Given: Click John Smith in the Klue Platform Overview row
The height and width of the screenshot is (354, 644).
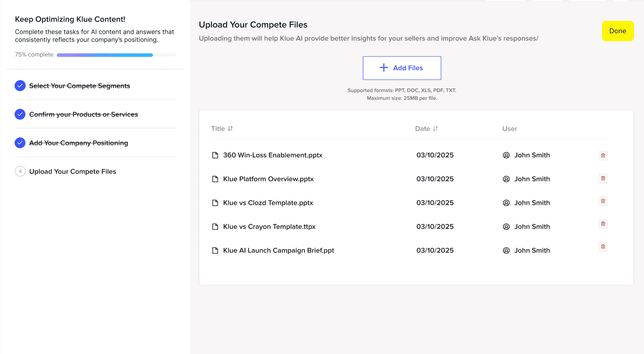Looking at the screenshot, I should (x=532, y=179).
